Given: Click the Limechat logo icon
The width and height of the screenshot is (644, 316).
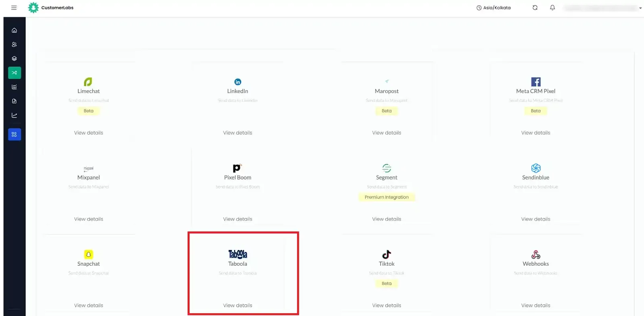Looking at the screenshot, I should tap(88, 82).
